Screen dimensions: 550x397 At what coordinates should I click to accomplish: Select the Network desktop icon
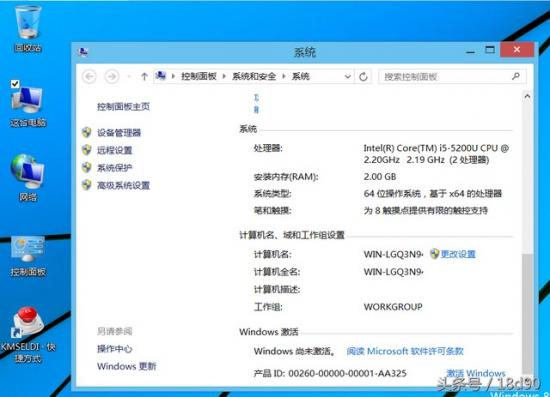click(x=28, y=178)
